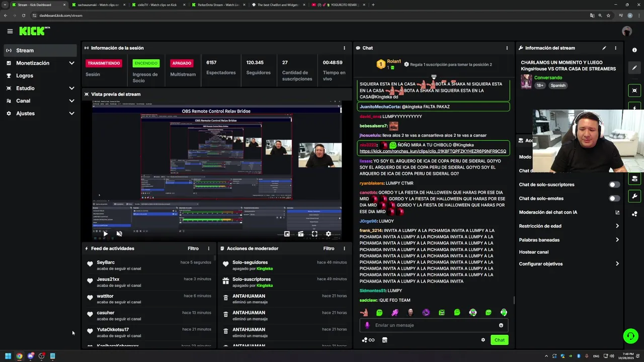Open Chrome from the Windows taskbar

click(x=19, y=356)
